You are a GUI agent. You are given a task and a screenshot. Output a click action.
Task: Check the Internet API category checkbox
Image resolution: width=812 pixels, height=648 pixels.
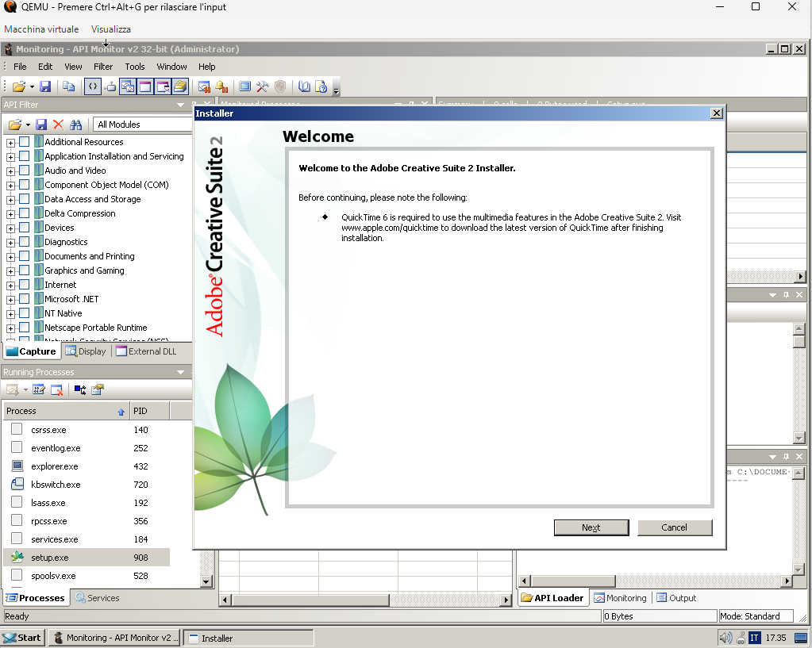coord(25,285)
